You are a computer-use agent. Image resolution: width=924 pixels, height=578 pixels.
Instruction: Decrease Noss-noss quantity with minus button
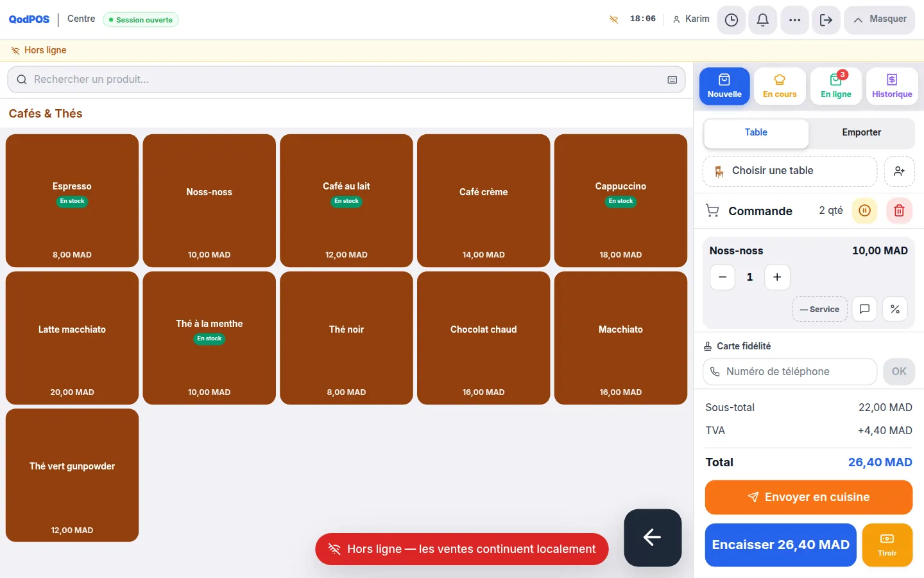click(x=723, y=277)
